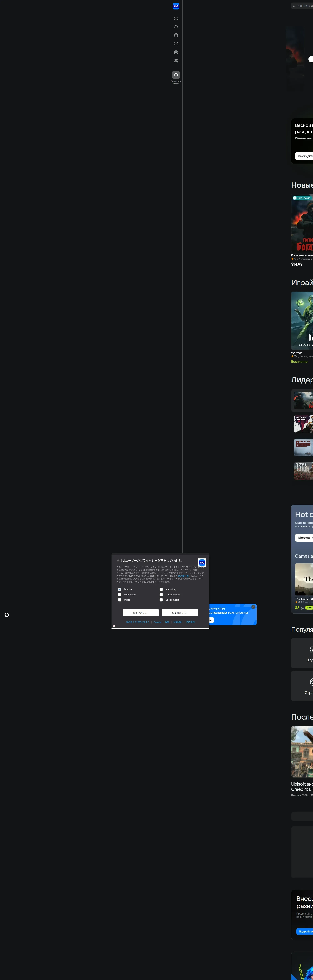The height and width of the screenshot is (980, 313).
Task: Click the Пополнить Steam wallet icon
Action: [176, 75]
